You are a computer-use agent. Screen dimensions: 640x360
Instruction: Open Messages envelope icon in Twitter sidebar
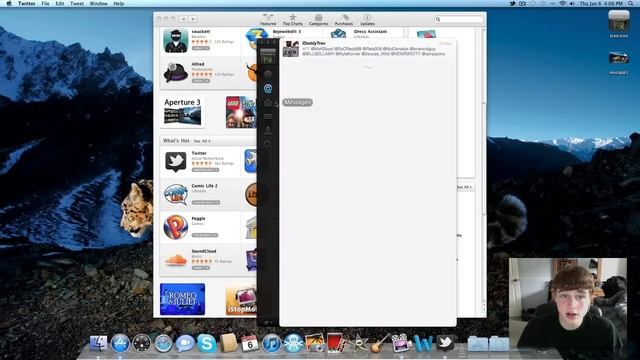coord(268,102)
